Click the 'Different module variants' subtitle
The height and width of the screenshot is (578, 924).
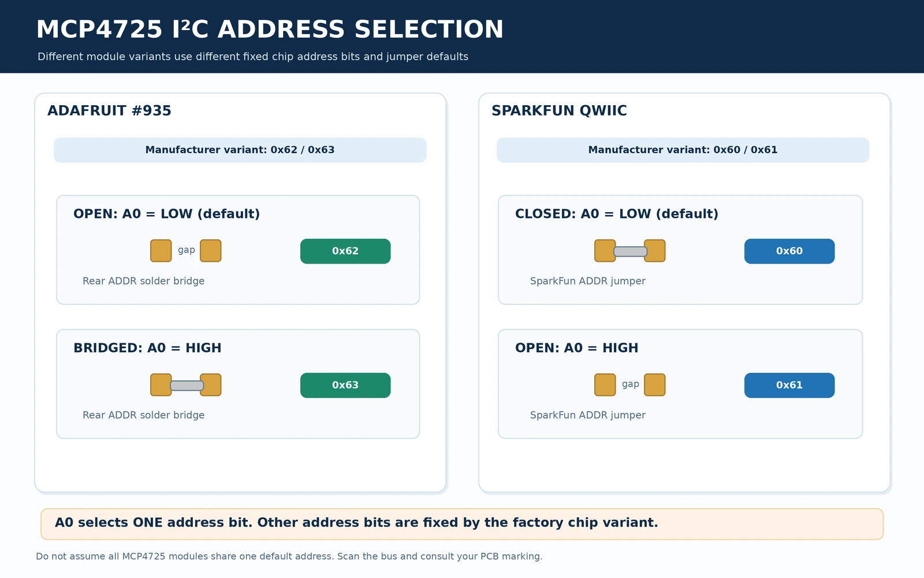click(x=253, y=57)
